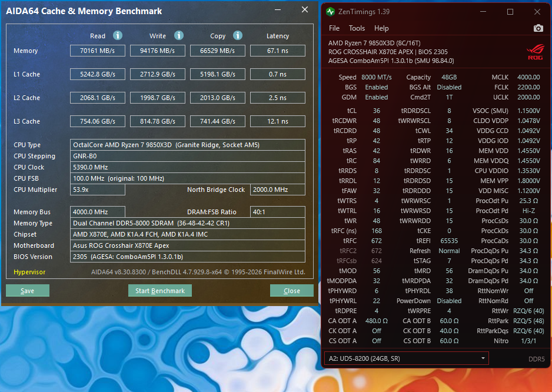Click Motherboard field Asus ROG Crosshair
This screenshot has width=552, height=392.
click(188, 245)
